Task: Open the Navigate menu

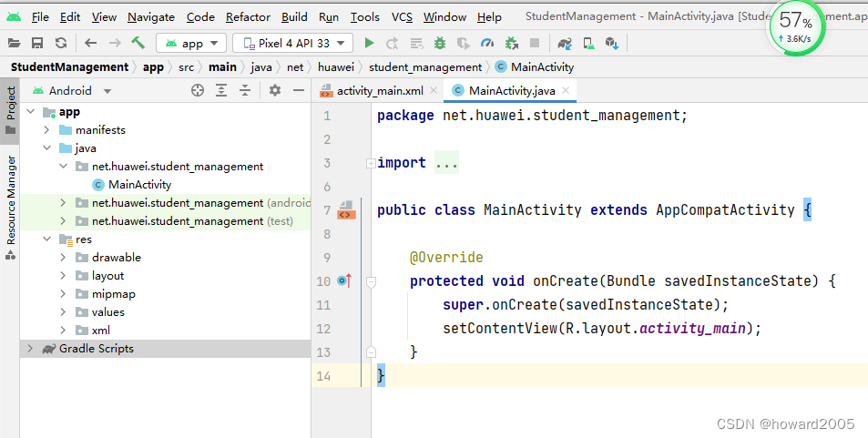Action: [x=151, y=16]
